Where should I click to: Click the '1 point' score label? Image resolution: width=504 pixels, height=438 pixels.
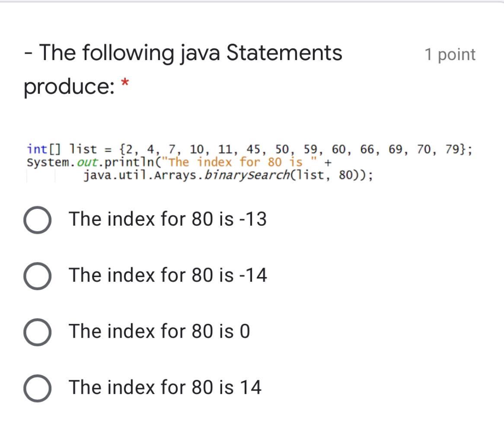[x=450, y=54]
